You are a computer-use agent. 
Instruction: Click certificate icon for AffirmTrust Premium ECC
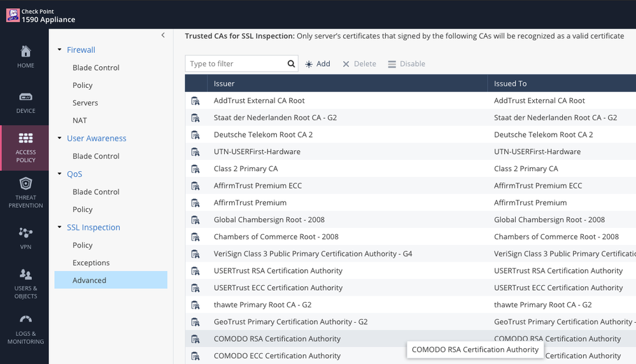click(195, 186)
